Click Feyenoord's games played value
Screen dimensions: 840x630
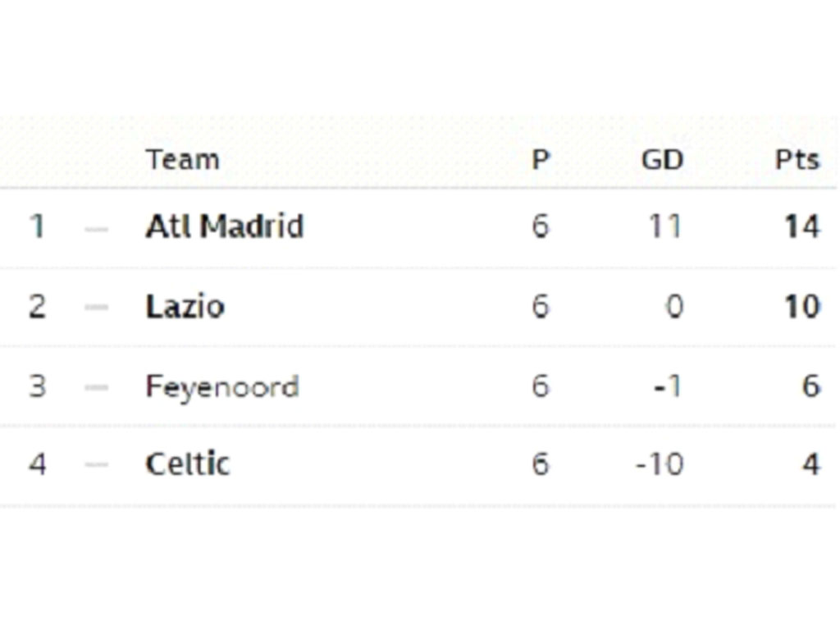click(x=540, y=386)
